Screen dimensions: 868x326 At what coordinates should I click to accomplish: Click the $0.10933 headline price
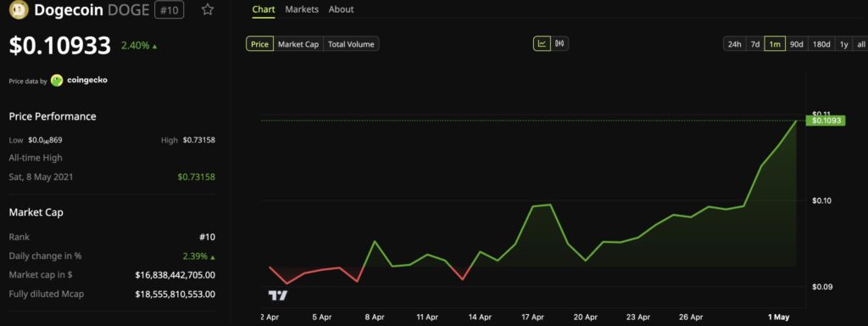60,46
